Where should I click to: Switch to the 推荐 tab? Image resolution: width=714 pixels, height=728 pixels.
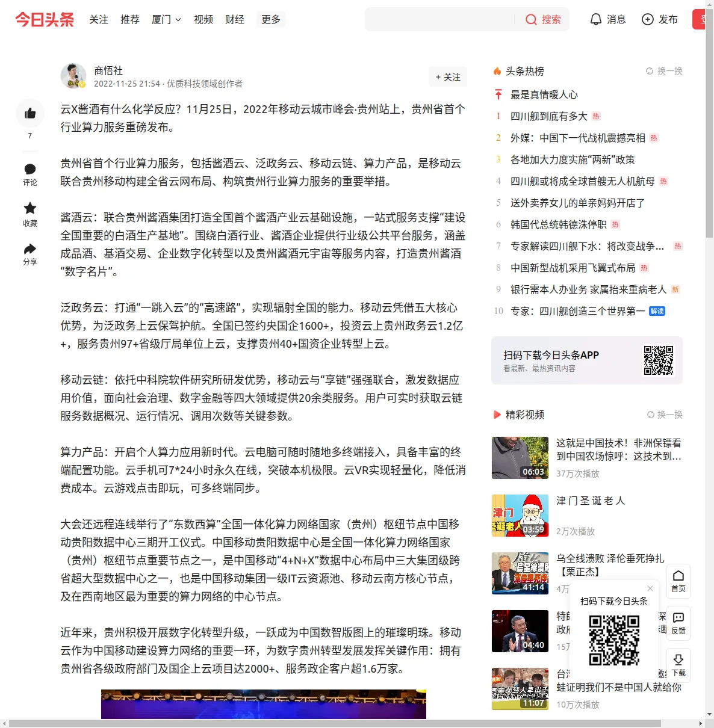[x=130, y=19]
